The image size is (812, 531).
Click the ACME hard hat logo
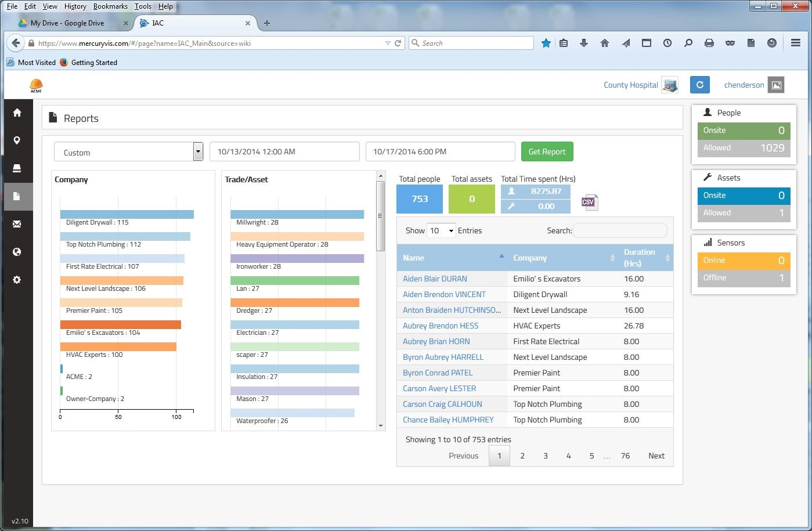coord(36,86)
